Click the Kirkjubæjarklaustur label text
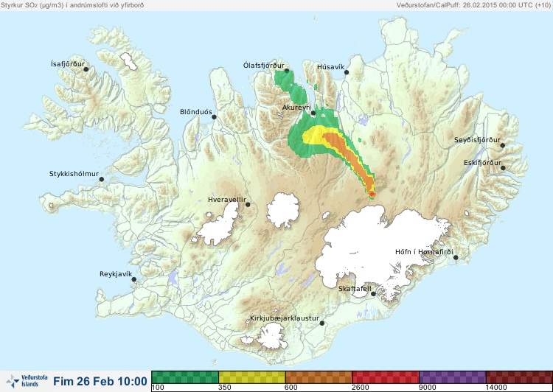The image size is (553, 392). [285, 318]
